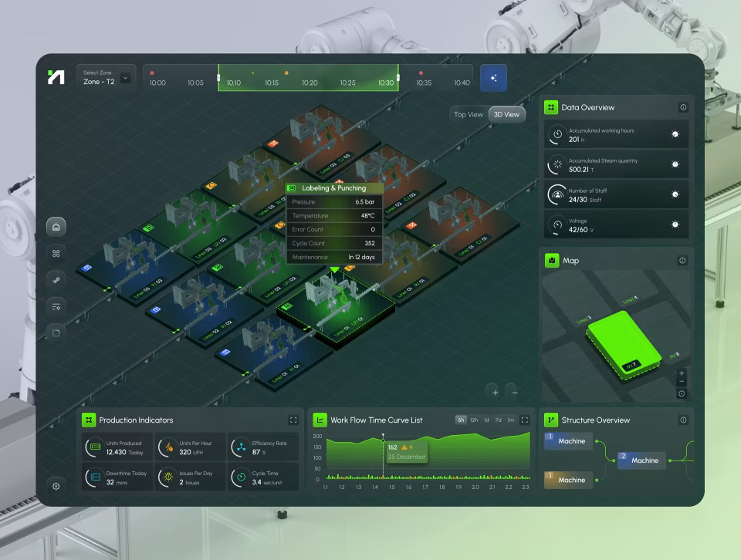This screenshot has height=560, width=741.
Task: Zoom in the 3D factory view
Action: 496,393
